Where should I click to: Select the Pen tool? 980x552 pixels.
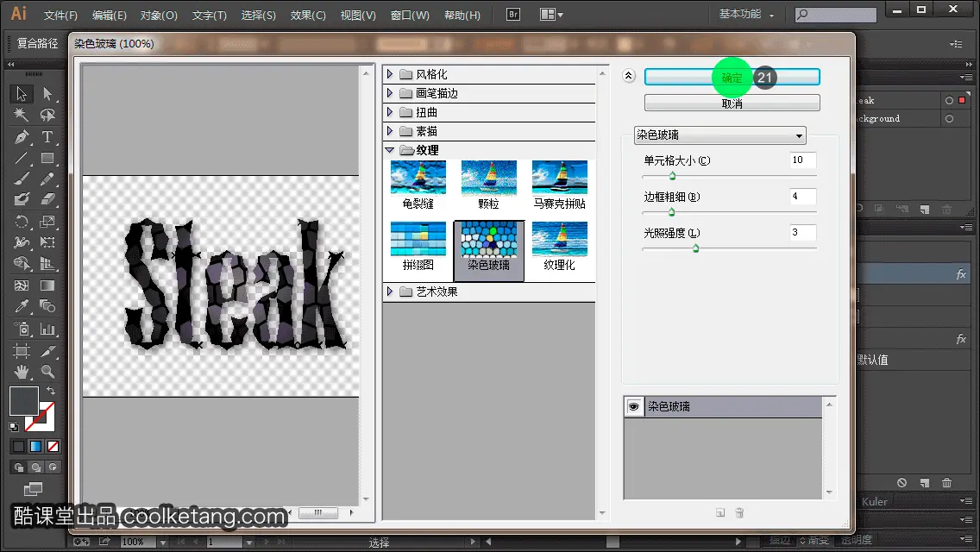[22, 136]
